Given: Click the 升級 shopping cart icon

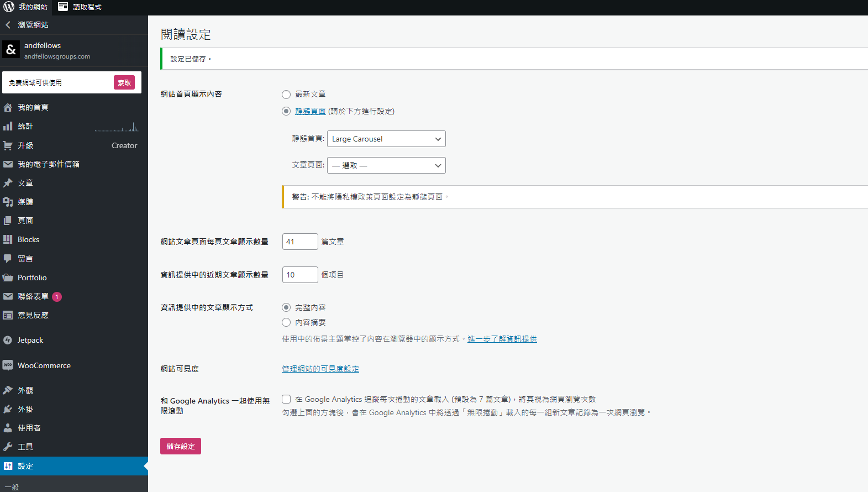Looking at the screenshot, I should (x=8, y=145).
